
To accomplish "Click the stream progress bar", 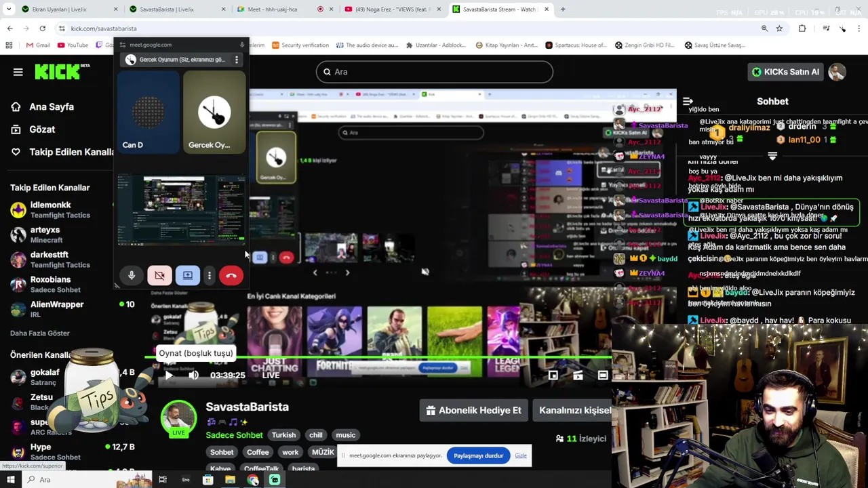I will tap(380, 357).
